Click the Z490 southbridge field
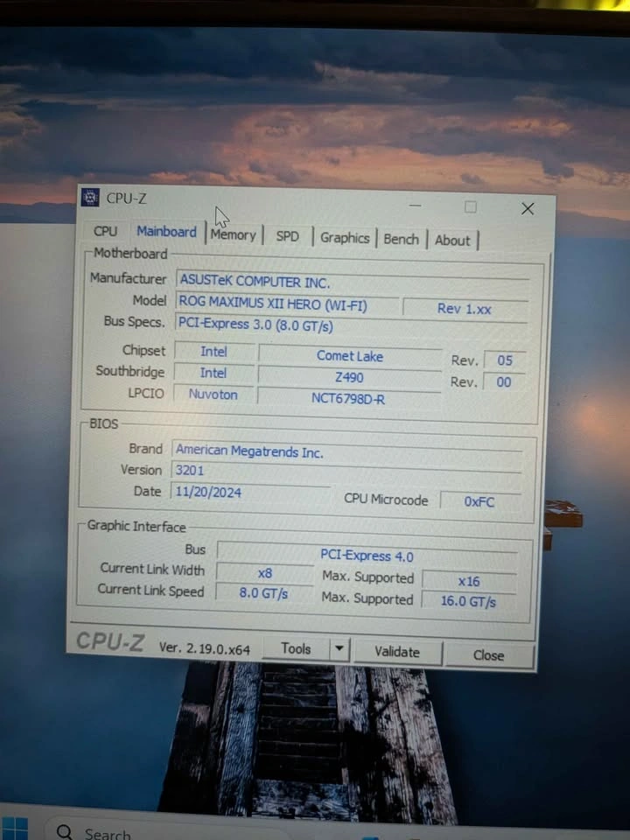The image size is (630, 840). [349, 378]
